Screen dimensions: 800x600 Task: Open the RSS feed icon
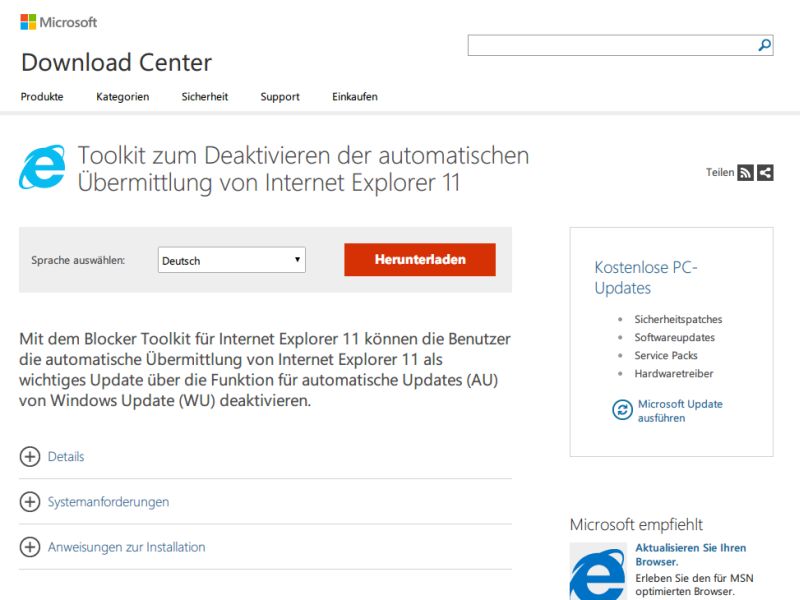[x=745, y=173]
